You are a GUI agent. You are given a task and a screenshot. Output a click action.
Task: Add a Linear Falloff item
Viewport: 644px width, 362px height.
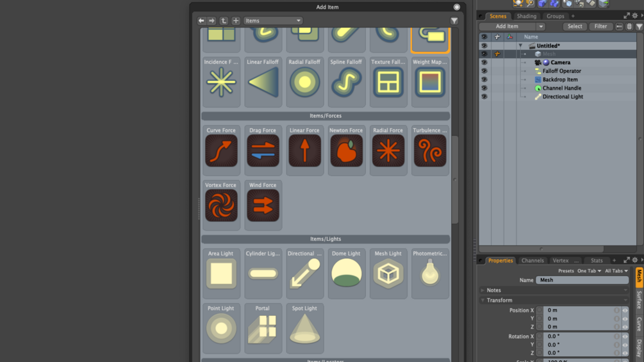point(263,82)
